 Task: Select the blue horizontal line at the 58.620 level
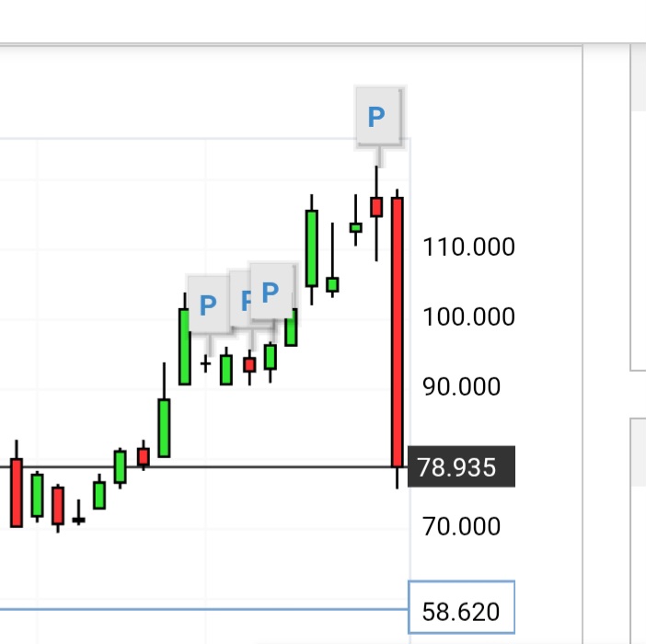pyautogui.click(x=204, y=609)
